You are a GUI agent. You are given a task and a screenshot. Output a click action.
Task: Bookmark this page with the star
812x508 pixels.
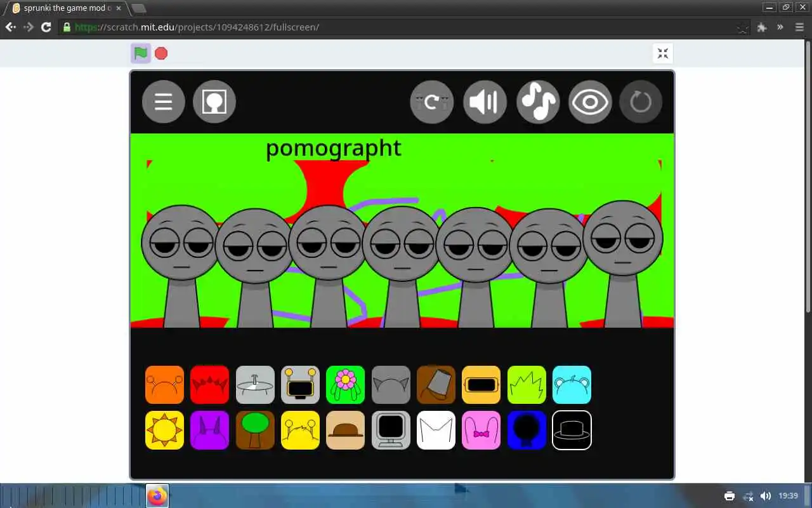742,27
